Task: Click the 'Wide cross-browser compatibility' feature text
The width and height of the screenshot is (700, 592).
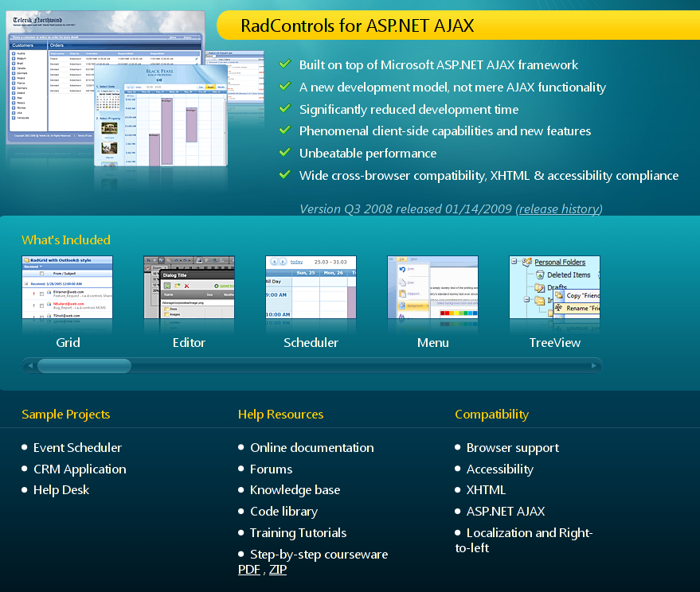Action: (489, 175)
